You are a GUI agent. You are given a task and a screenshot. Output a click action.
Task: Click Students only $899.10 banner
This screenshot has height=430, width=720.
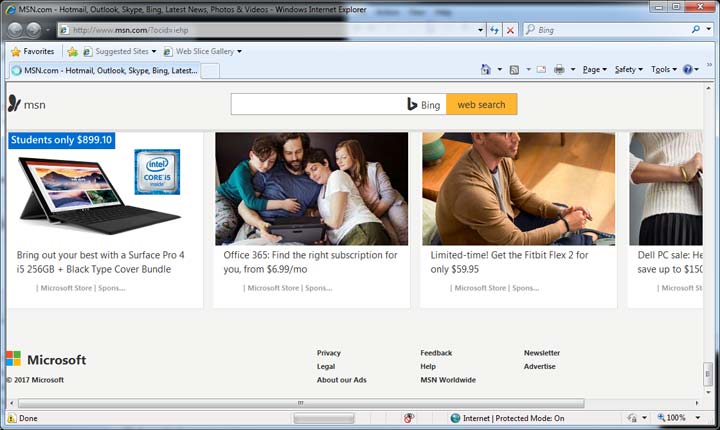pyautogui.click(x=62, y=140)
